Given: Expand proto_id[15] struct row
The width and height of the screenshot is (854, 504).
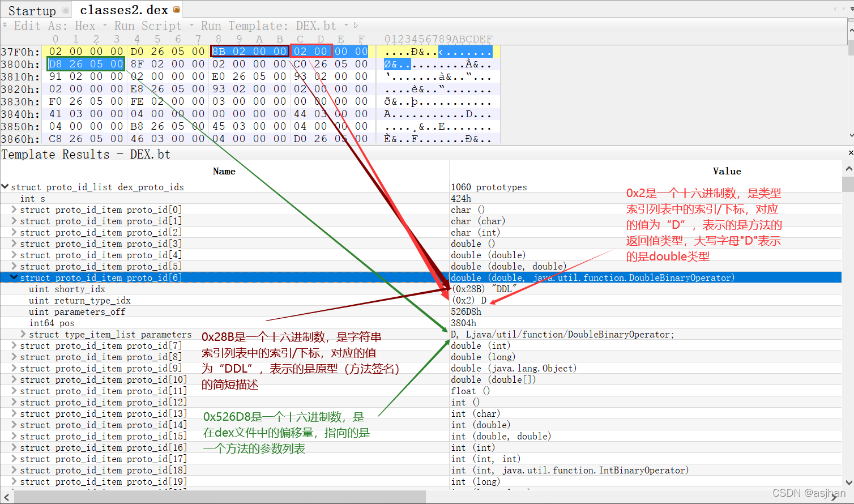Looking at the screenshot, I should tap(14, 435).
